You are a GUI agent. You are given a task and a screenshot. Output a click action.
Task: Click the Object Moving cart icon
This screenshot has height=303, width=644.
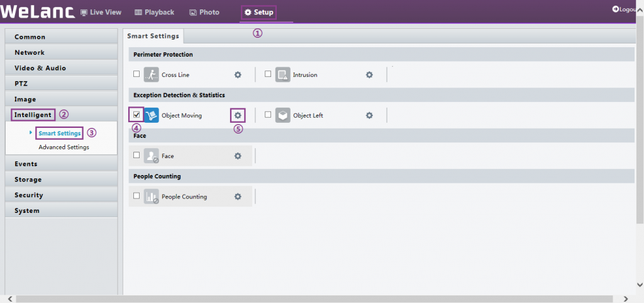(151, 115)
